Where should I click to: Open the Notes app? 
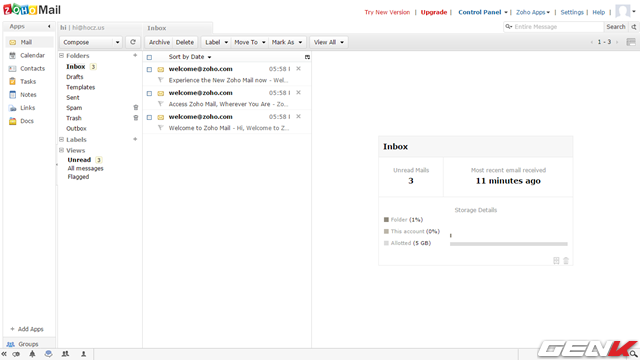click(29, 94)
